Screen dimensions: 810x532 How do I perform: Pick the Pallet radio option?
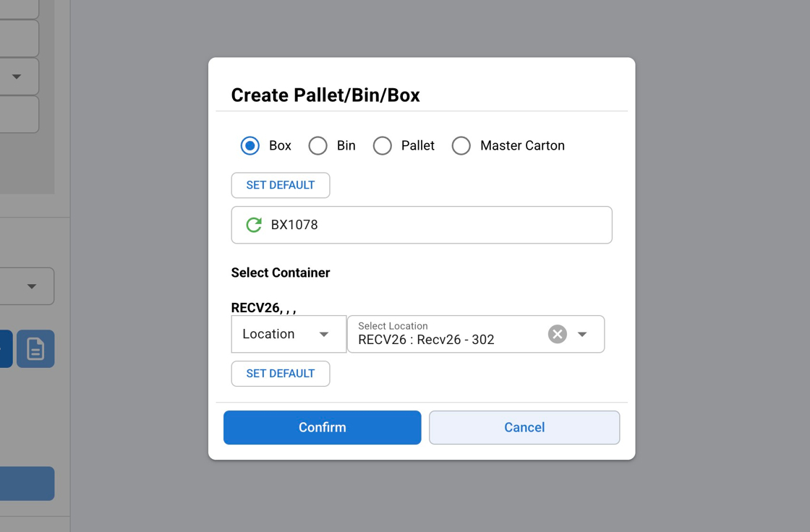tap(383, 145)
